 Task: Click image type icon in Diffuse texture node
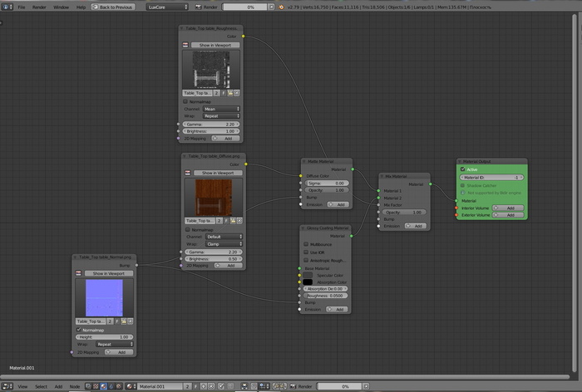pos(187,173)
